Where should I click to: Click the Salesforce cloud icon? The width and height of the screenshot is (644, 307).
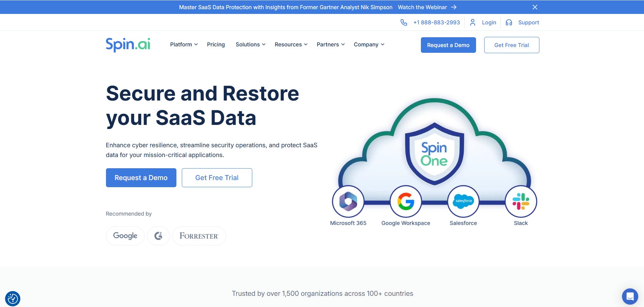point(463,201)
